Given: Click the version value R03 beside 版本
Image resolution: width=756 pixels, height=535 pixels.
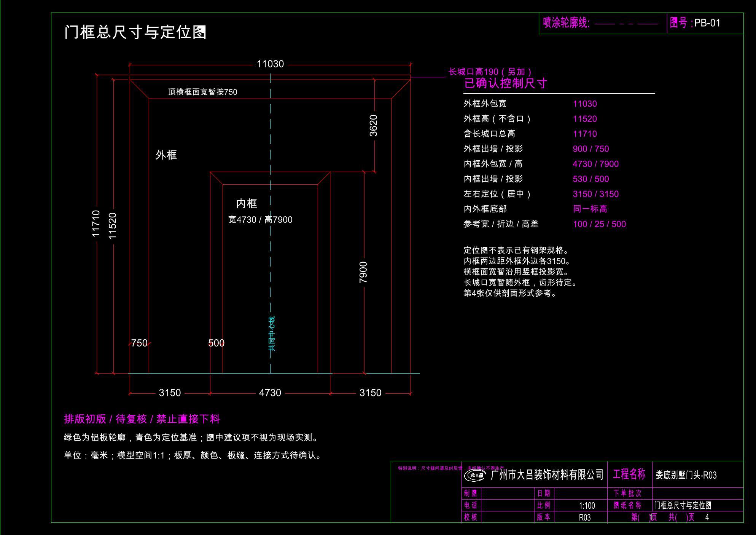Looking at the screenshot, I should click(x=585, y=517).
